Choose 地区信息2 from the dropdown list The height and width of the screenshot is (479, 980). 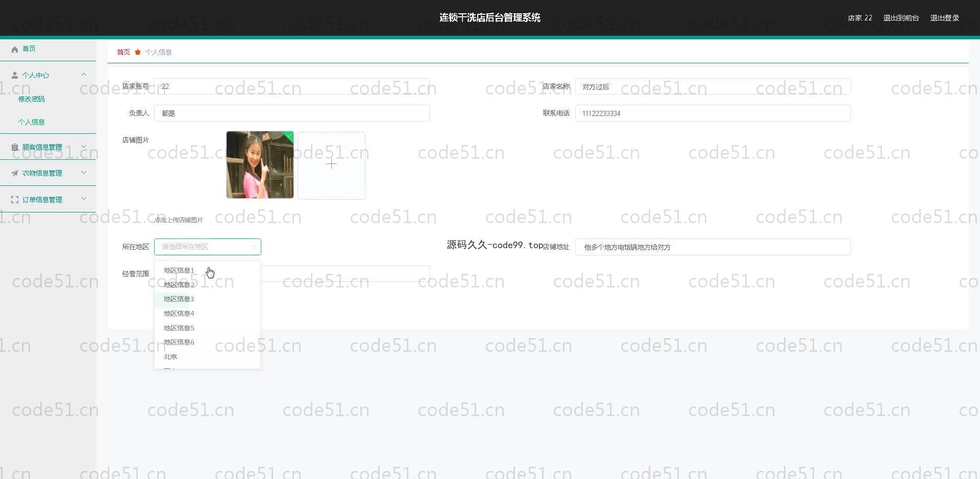(x=207, y=285)
